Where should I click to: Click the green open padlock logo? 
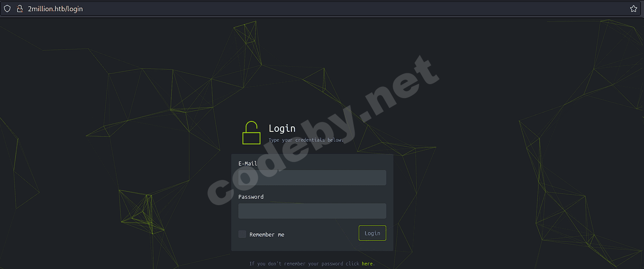251,133
